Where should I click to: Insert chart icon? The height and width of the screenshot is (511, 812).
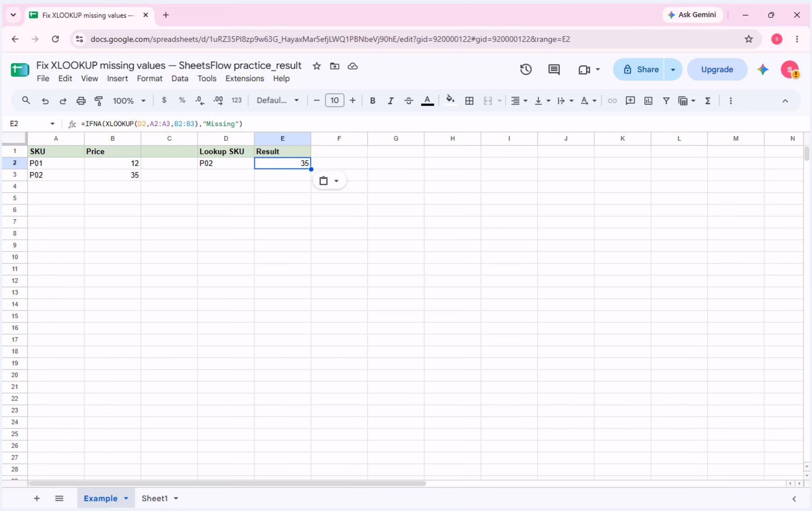(x=648, y=101)
